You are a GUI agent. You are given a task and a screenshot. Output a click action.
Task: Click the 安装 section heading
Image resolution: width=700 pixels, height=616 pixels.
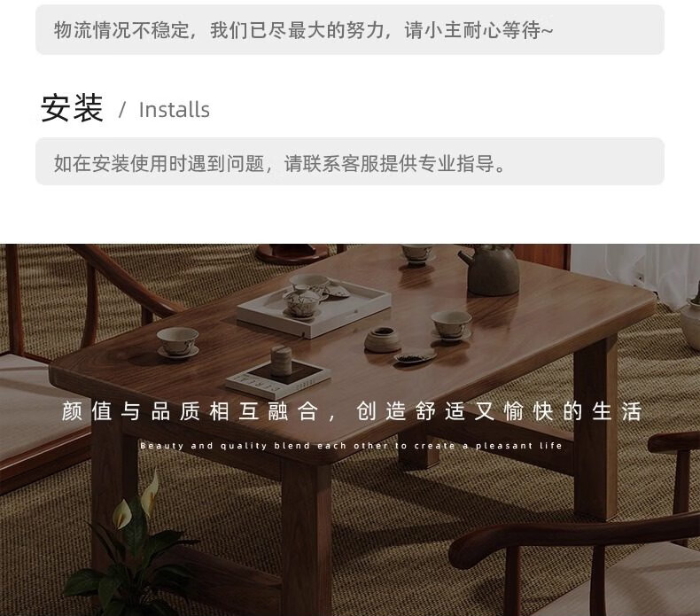click(72, 108)
